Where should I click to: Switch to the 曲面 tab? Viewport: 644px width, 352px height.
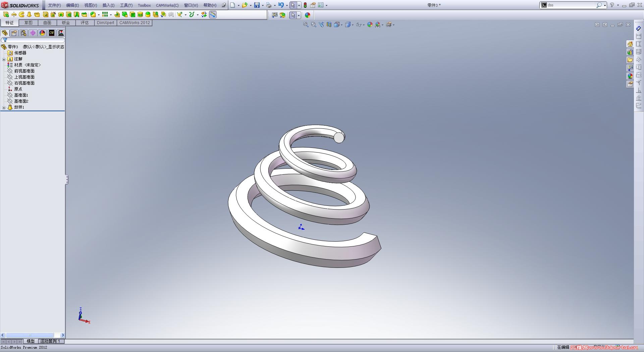(x=47, y=23)
